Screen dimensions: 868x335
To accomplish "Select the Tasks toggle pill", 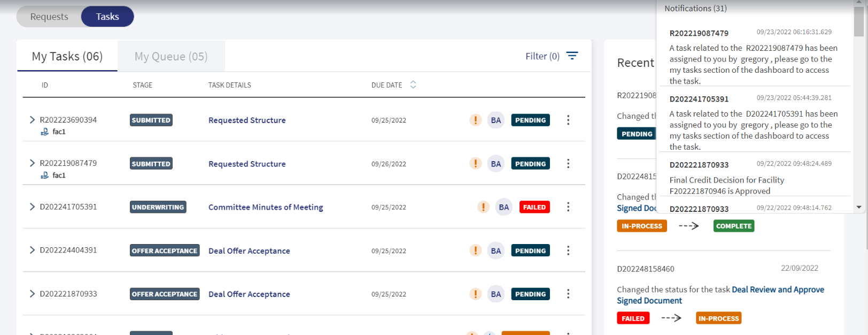I will [x=107, y=17].
